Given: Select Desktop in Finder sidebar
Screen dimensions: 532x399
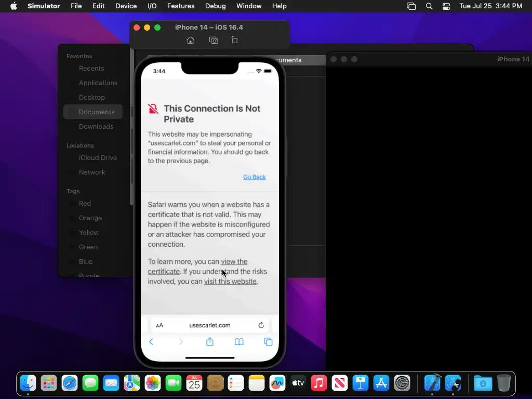Looking at the screenshot, I should [x=91, y=97].
